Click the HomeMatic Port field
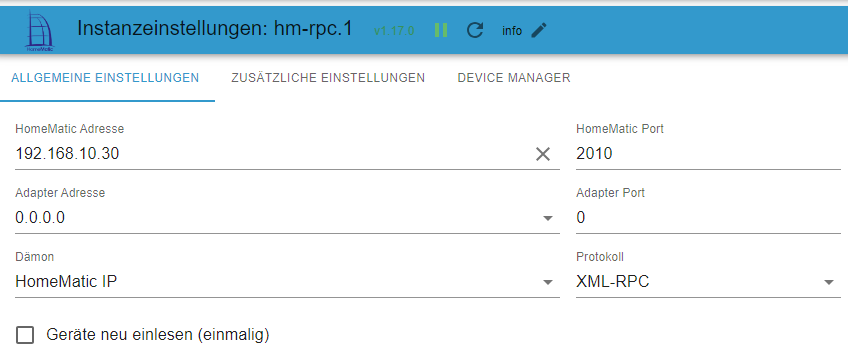 708,154
